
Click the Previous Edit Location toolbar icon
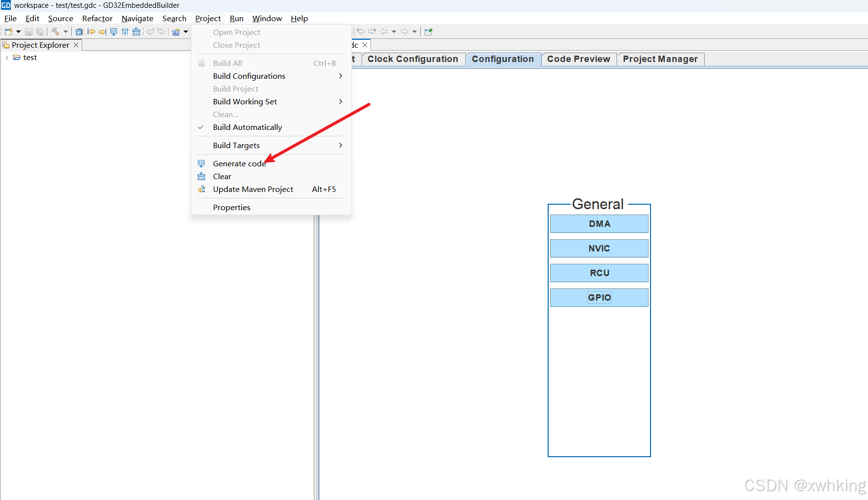tap(361, 31)
